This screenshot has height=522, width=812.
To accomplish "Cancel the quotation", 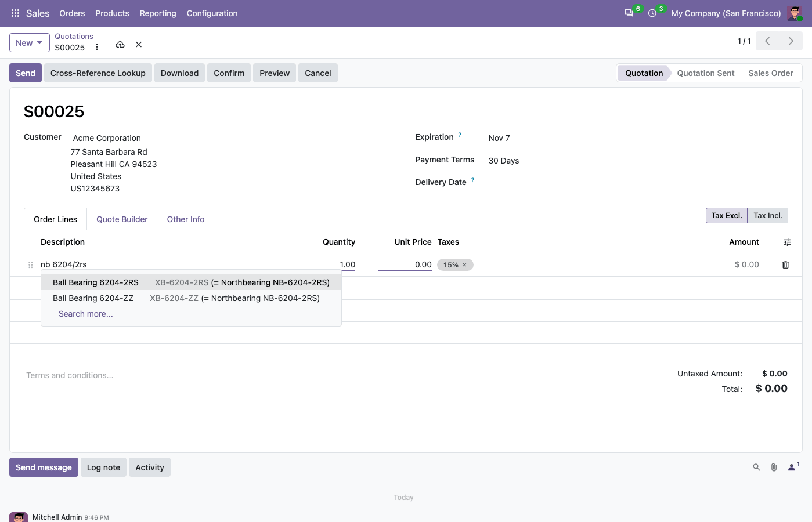I will [318, 73].
